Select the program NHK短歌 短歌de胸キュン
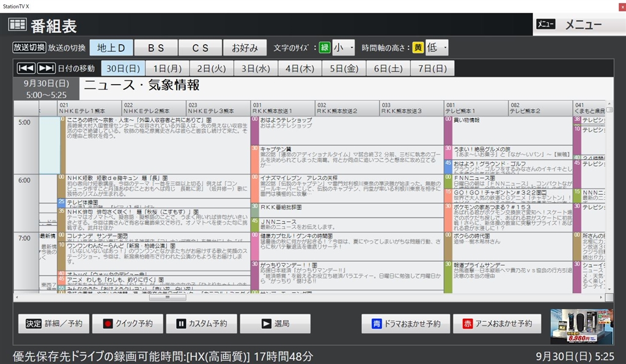 [x=155, y=186]
